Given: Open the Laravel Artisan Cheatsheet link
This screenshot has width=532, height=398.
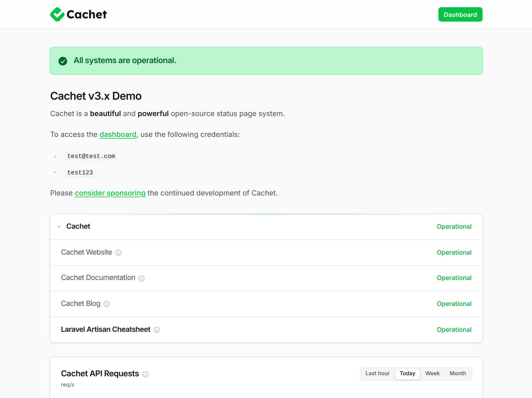Looking at the screenshot, I should 106,329.
